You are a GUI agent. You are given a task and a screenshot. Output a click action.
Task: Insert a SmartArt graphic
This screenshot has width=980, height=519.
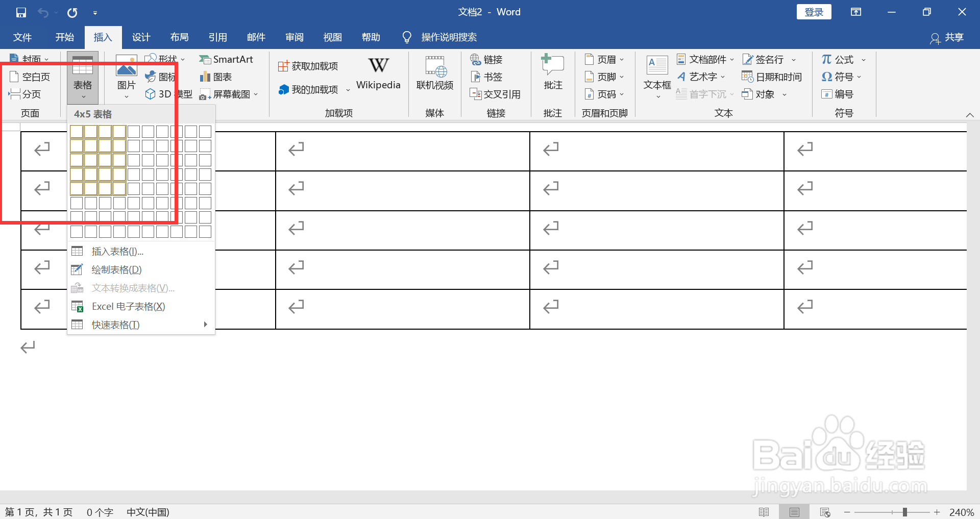point(227,59)
